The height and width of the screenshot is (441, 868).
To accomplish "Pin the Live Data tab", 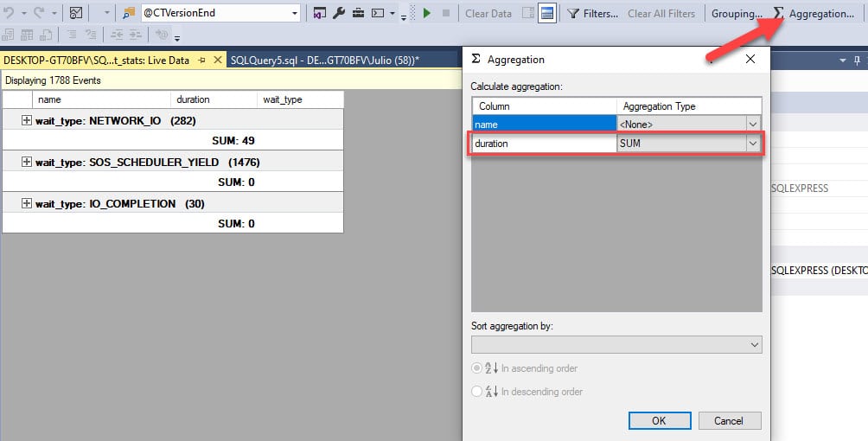I will point(201,60).
